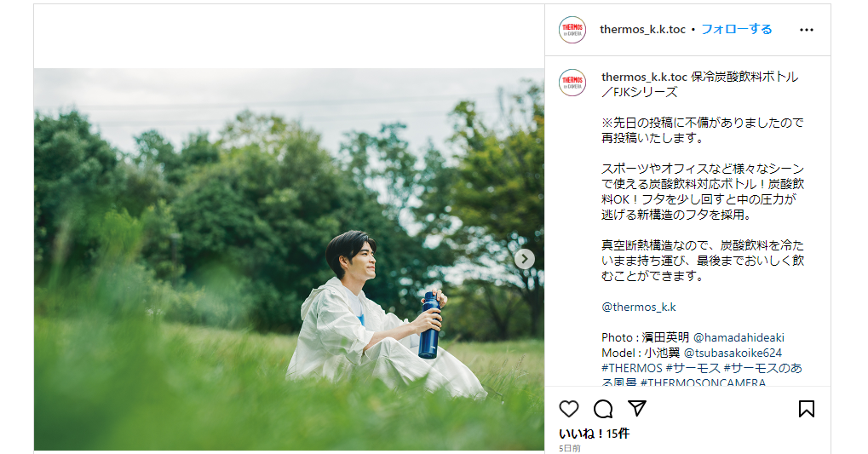
Task: Click the フォローする follow button
Action: click(736, 29)
